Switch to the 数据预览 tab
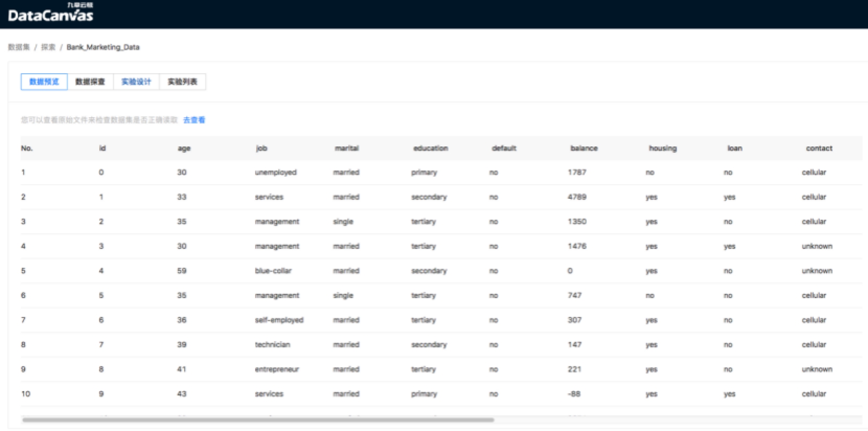868x431 pixels. tap(44, 82)
